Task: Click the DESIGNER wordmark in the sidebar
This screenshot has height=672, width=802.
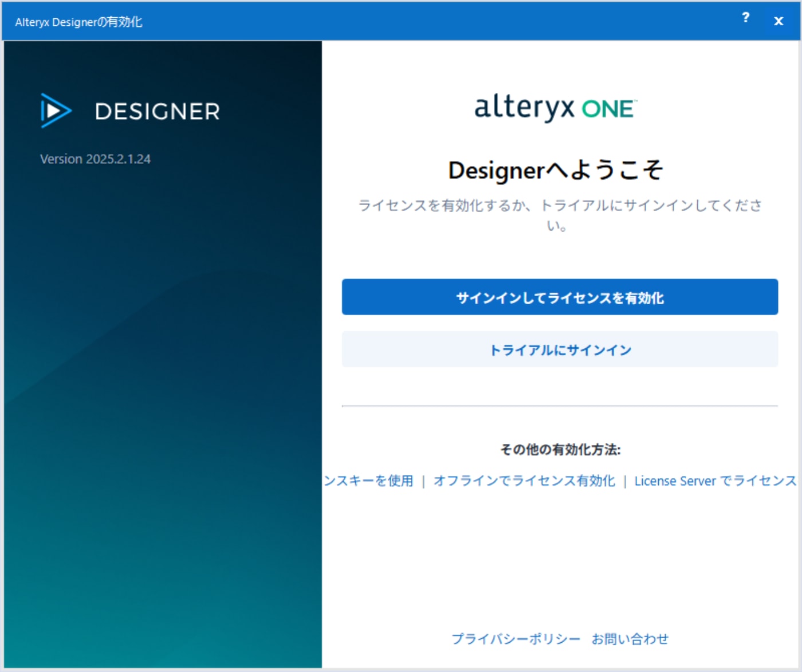Action: pyautogui.click(x=158, y=112)
